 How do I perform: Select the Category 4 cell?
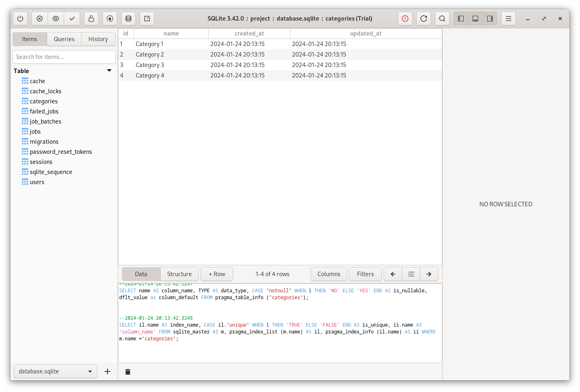click(171, 75)
